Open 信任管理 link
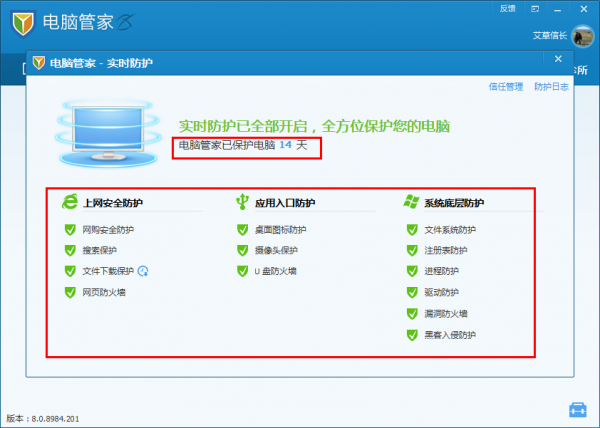This screenshot has height=428, width=600. (x=506, y=87)
